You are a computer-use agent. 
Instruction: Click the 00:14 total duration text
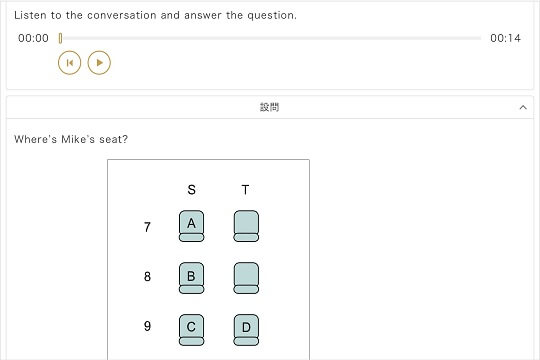pyautogui.click(x=505, y=38)
